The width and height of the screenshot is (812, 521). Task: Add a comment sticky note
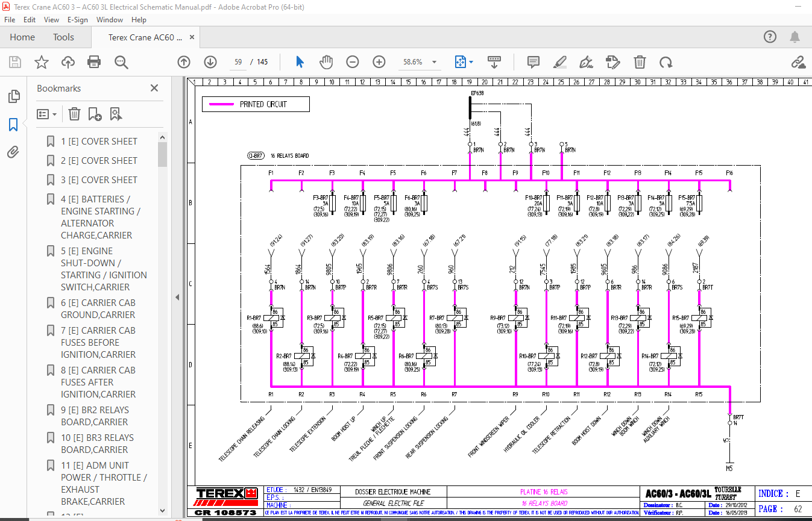[533, 61]
